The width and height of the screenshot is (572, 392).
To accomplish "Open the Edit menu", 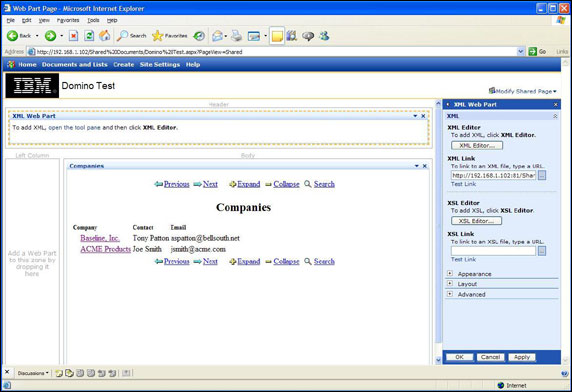I will (x=27, y=20).
